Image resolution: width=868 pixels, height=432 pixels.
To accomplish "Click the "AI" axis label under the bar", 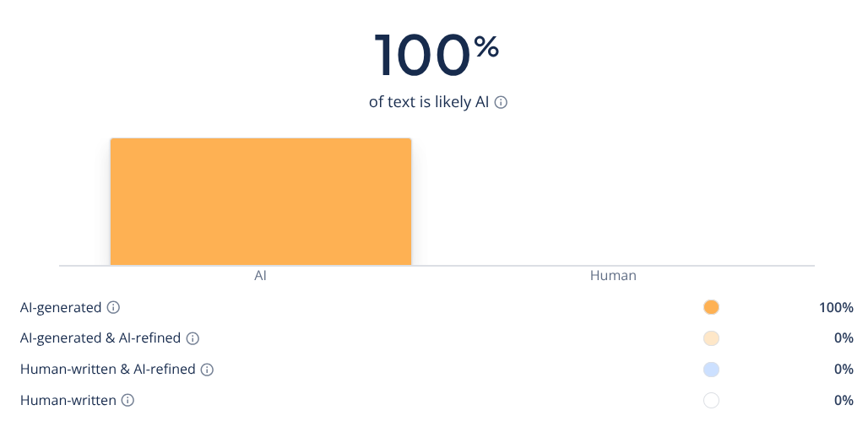I will tap(261, 276).
